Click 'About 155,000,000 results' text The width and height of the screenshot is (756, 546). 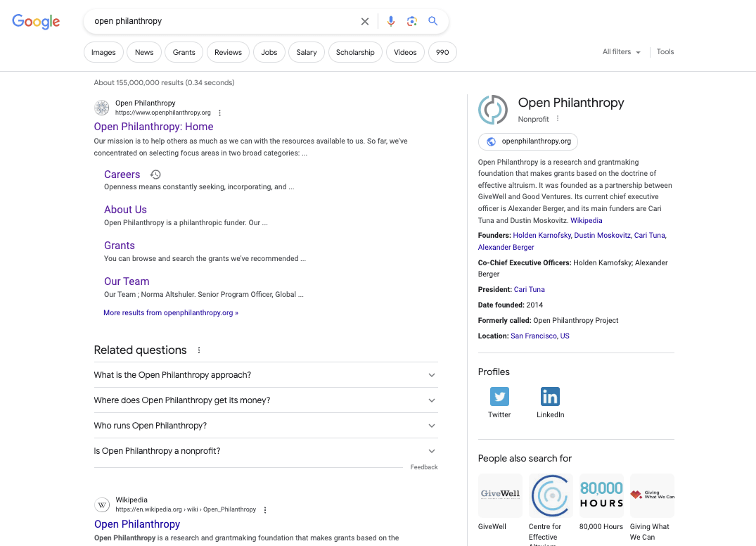pyautogui.click(x=164, y=82)
